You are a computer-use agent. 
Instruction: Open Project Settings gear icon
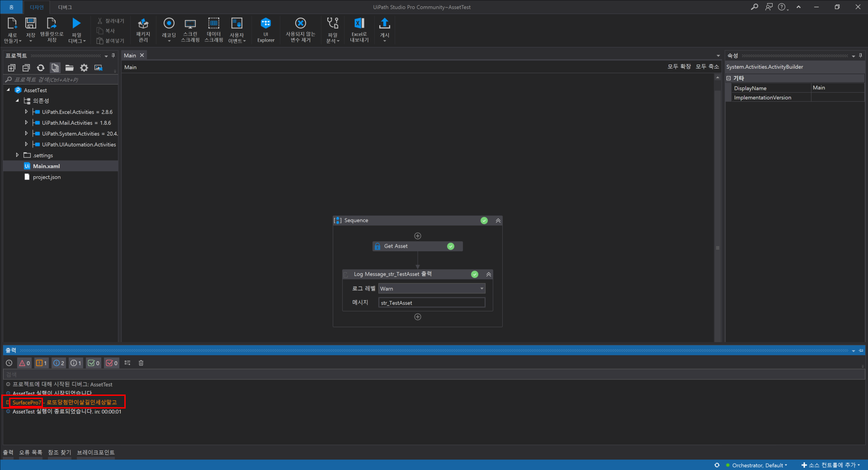84,68
